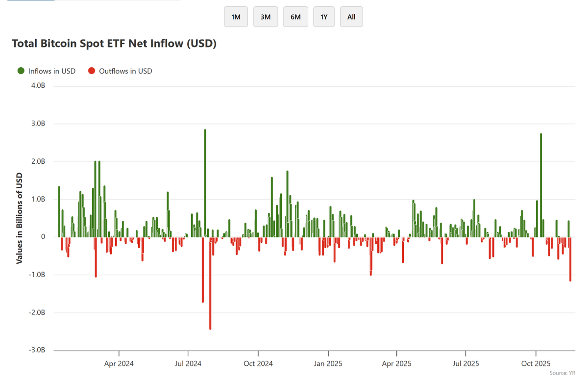This screenshot has width=588, height=382.
Task: Switch the chart to 3M range
Action: 266,17
